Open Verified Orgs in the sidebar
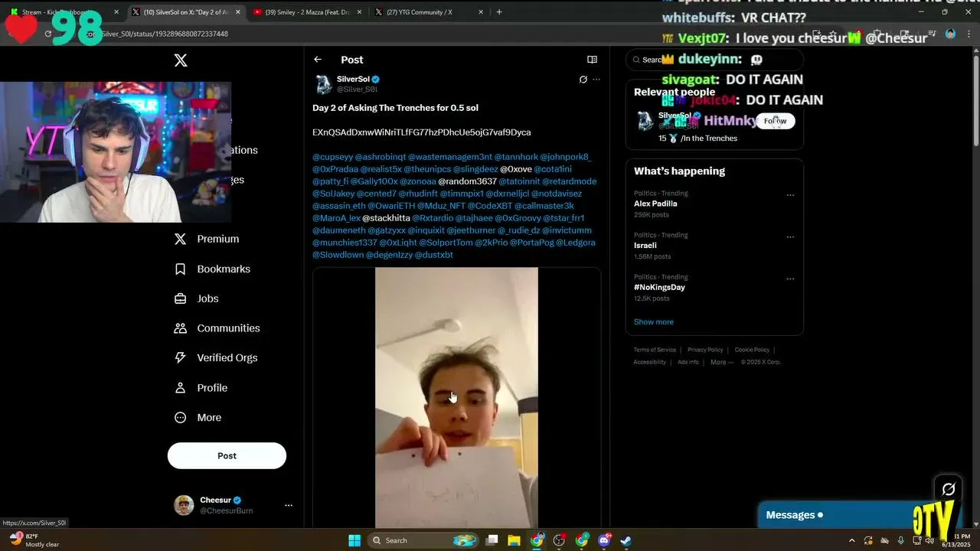The width and height of the screenshot is (980, 551). 216,357
